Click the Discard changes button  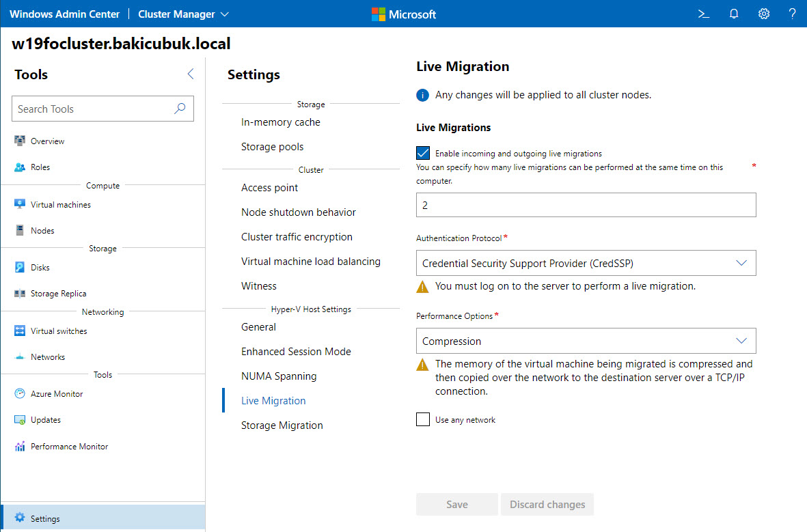click(547, 504)
